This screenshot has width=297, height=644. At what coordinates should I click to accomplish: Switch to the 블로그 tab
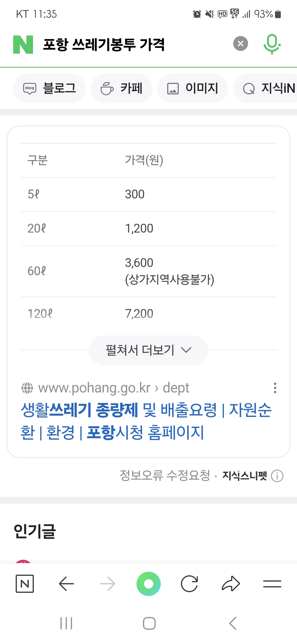tap(50, 88)
